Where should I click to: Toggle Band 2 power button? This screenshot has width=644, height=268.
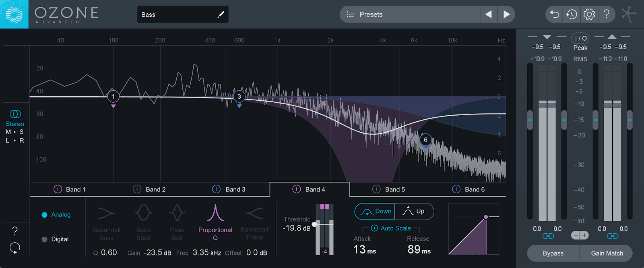137,189
